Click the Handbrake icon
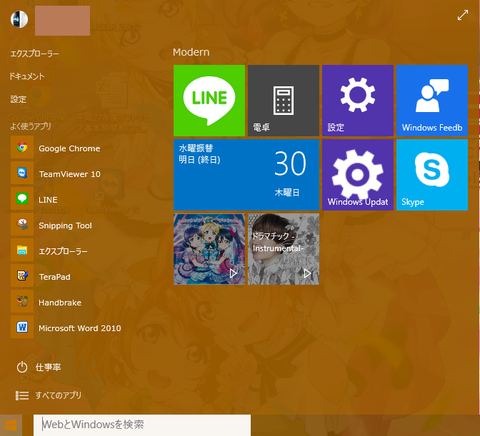This screenshot has height=436, width=480. pyautogui.click(x=22, y=301)
